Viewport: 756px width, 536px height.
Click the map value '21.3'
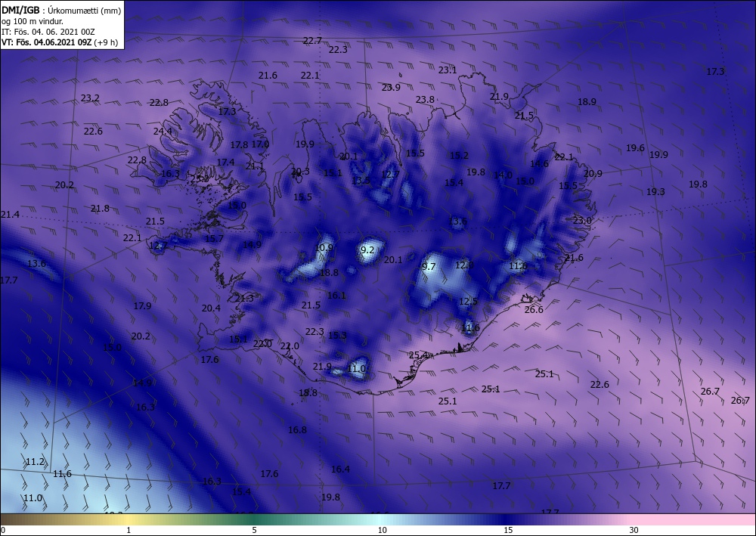point(244,299)
